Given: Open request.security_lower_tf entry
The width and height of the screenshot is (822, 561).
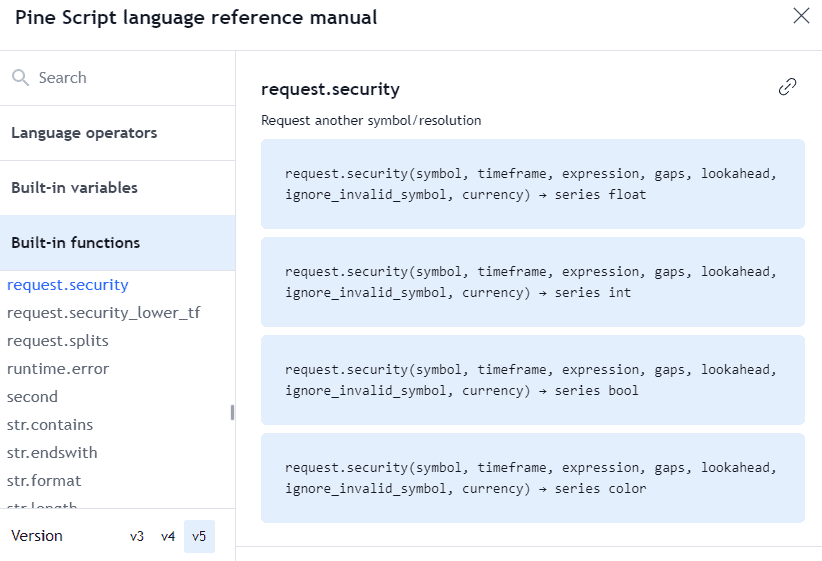Looking at the screenshot, I should pos(103,313).
